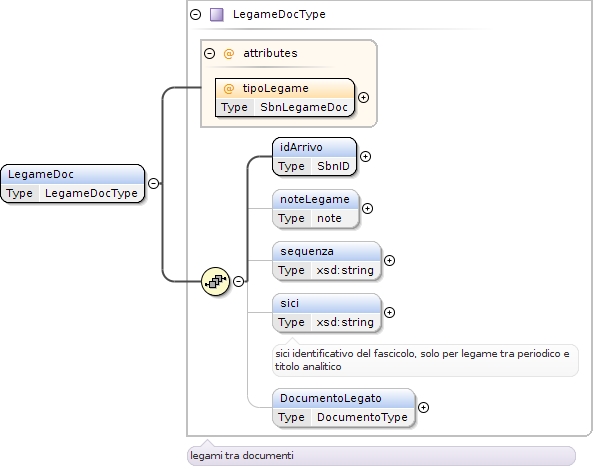
Task: Click the LegameDocType title text
Action: pyautogui.click(x=279, y=14)
